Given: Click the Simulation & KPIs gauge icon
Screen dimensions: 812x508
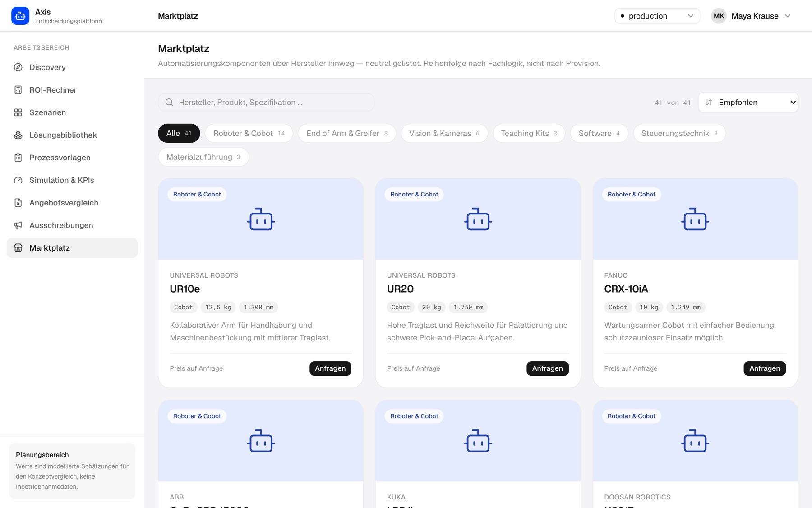Looking at the screenshot, I should coord(18,180).
